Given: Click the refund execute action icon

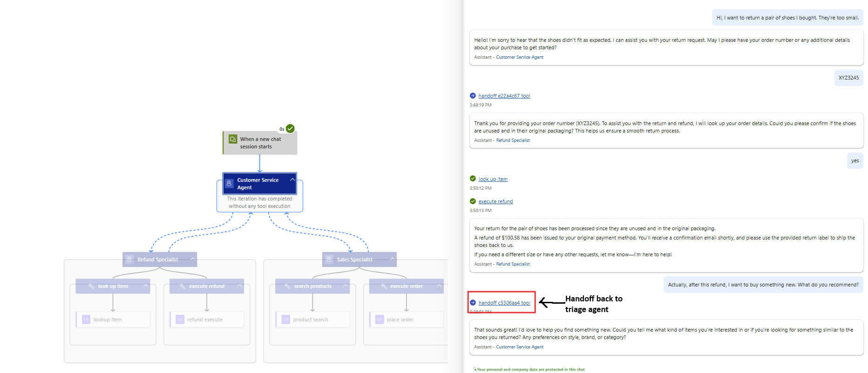Looking at the screenshot, I should (x=180, y=320).
